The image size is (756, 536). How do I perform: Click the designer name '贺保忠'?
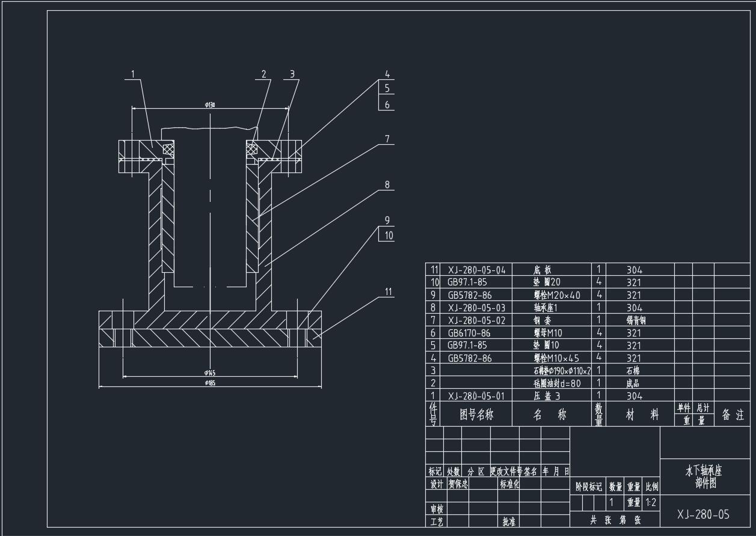pos(458,484)
